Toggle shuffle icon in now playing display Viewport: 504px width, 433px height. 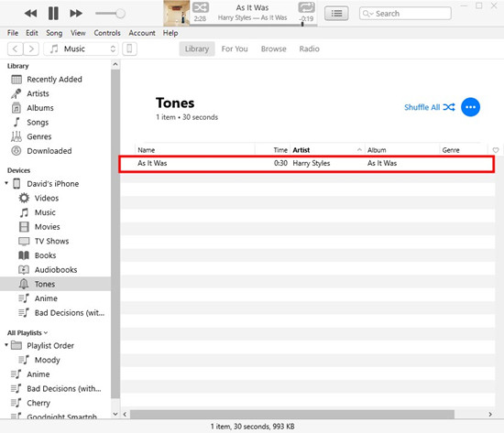click(x=201, y=7)
